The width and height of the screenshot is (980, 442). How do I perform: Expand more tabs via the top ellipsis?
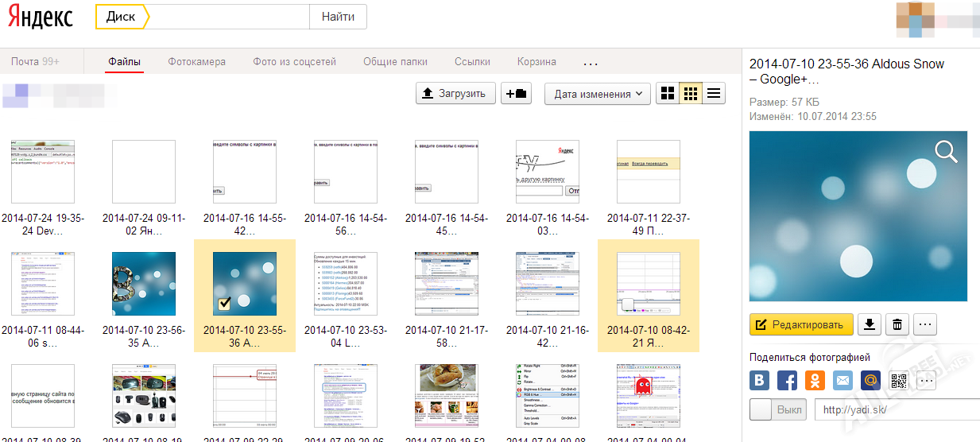(591, 62)
